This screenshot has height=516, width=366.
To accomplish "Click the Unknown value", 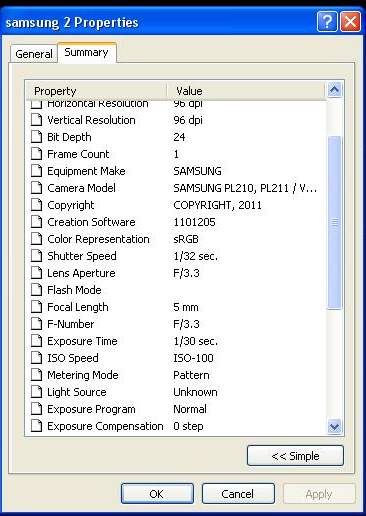I will [195, 392].
